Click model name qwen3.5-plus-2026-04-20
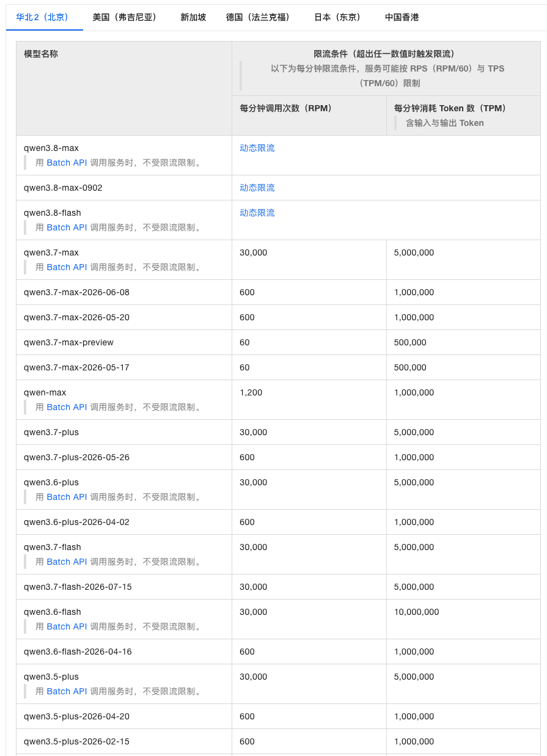547x756 pixels. tap(76, 716)
